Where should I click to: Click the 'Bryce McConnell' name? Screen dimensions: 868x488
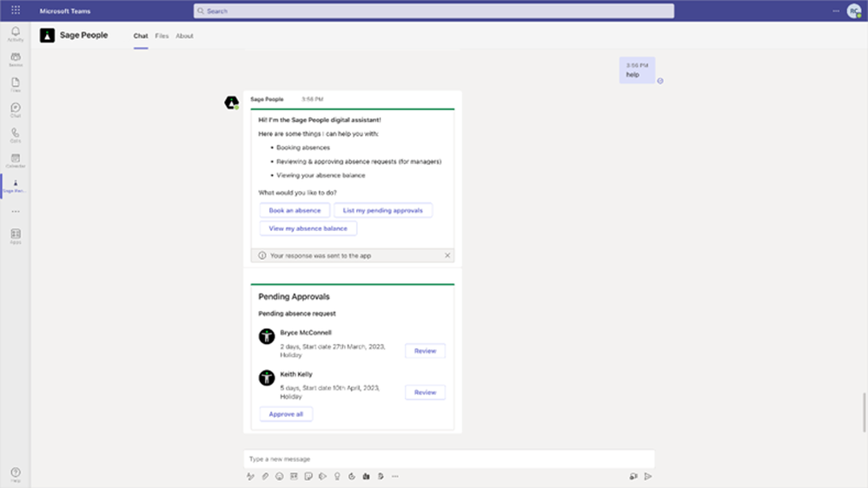pos(306,333)
